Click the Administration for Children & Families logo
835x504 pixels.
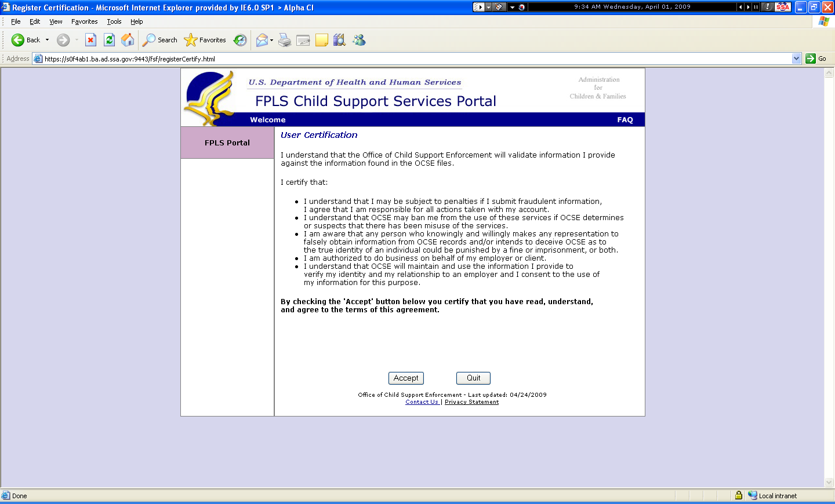(x=598, y=88)
